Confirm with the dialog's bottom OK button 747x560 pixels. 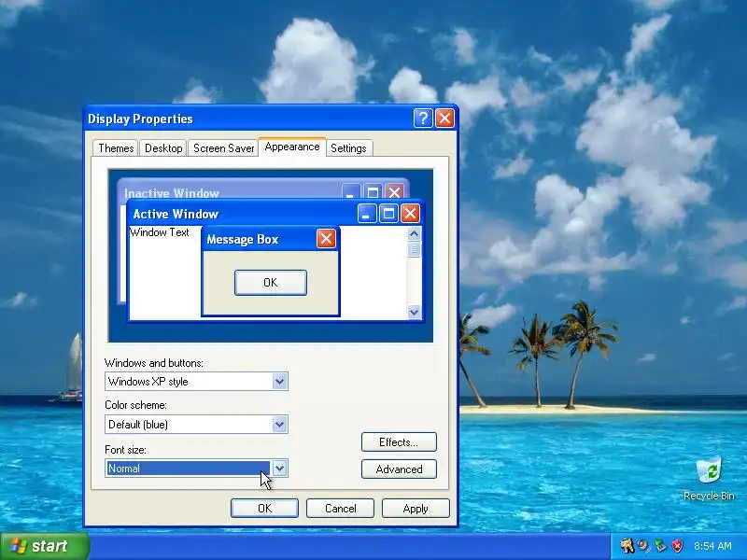coord(264,508)
